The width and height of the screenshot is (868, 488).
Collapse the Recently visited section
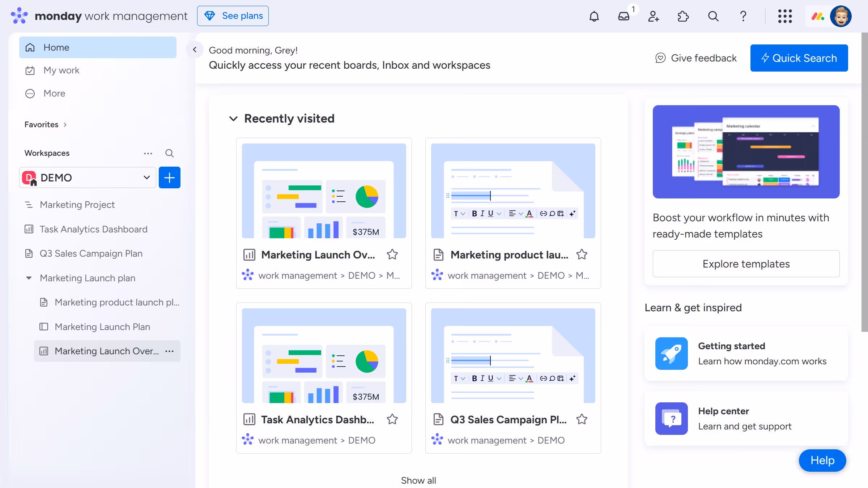(x=234, y=119)
